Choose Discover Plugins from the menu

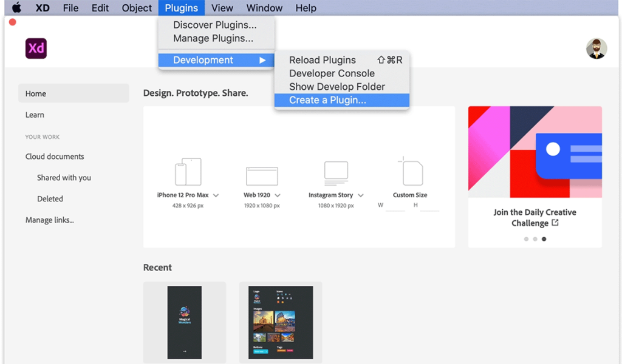[216, 25]
